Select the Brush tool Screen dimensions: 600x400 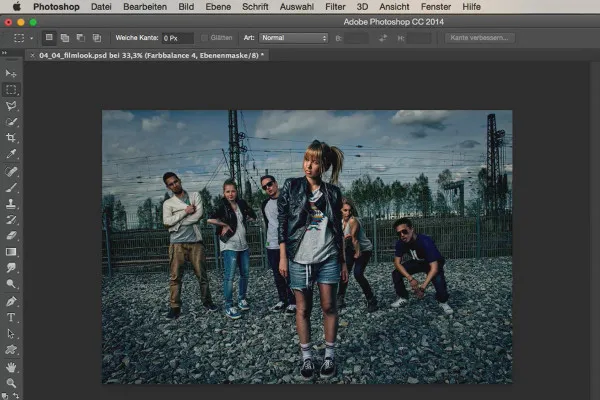click(11, 188)
